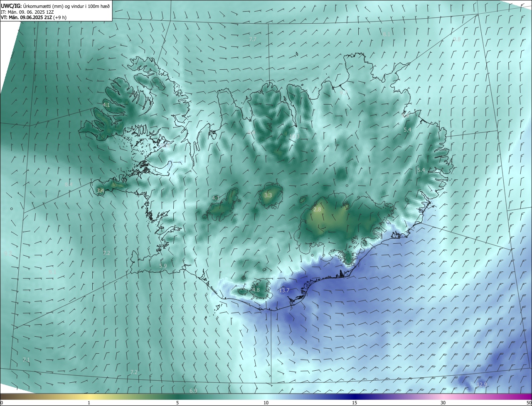Click the 10 tick label on colorbar
The height and width of the screenshot is (406, 532).
click(x=266, y=403)
